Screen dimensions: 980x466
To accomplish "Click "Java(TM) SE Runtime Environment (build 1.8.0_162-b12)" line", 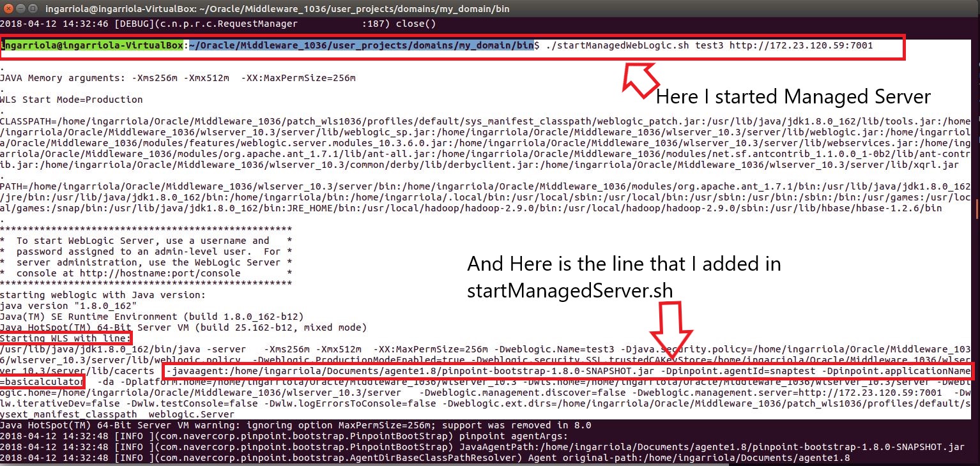I will (x=151, y=317).
